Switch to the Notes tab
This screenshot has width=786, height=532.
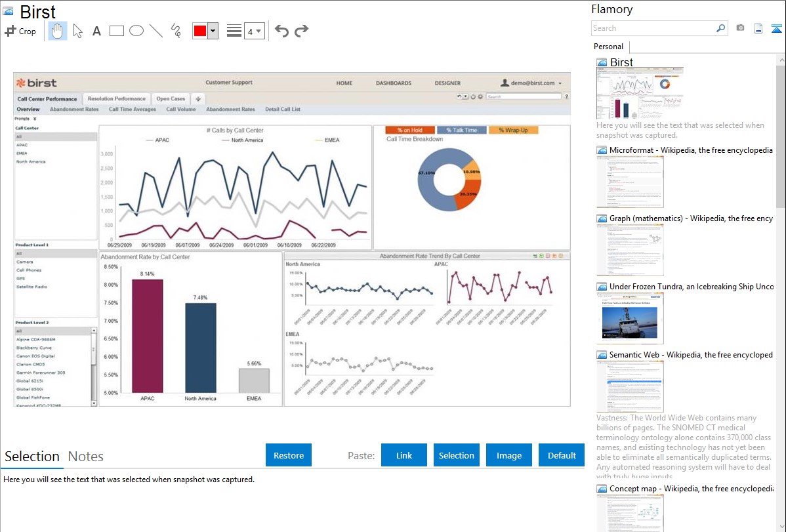[86, 457]
